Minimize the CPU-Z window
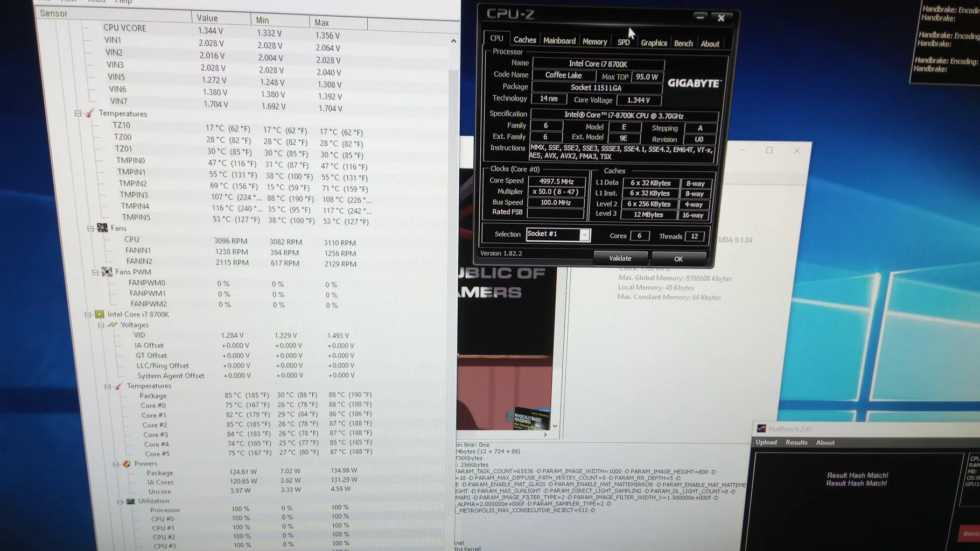The height and width of the screenshot is (551, 980). tap(700, 17)
